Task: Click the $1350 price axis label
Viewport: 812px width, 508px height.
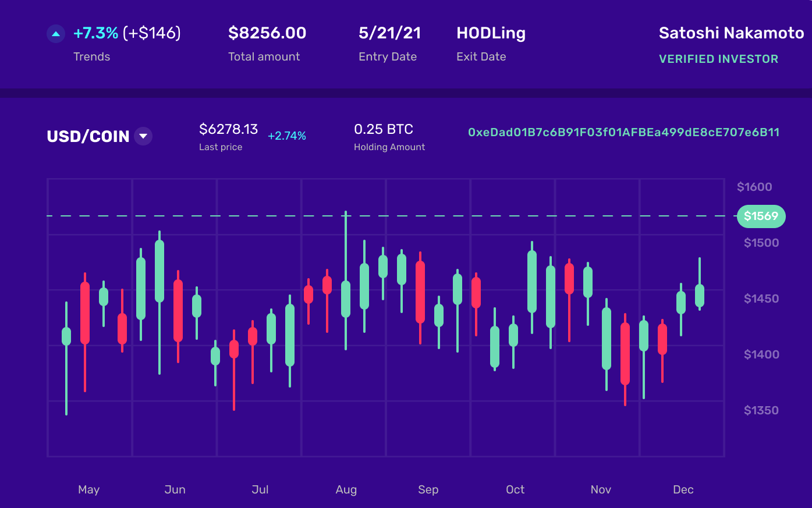Action: click(x=761, y=410)
